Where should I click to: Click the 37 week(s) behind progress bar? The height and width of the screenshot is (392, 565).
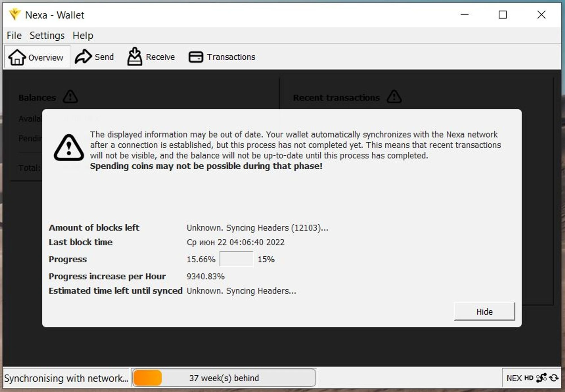click(224, 378)
